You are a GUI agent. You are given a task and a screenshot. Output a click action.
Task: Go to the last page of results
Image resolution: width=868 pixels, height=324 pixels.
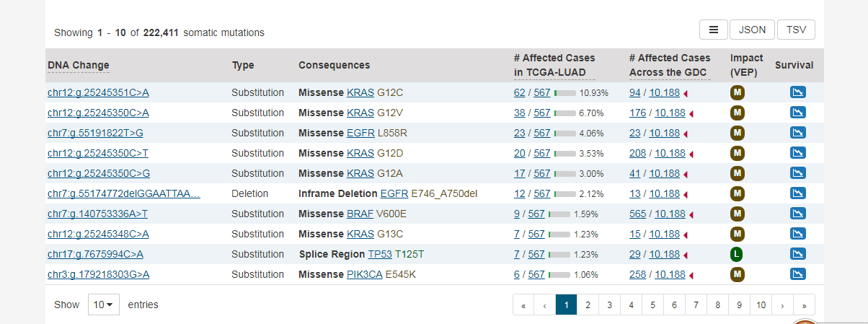click(804, 305)
